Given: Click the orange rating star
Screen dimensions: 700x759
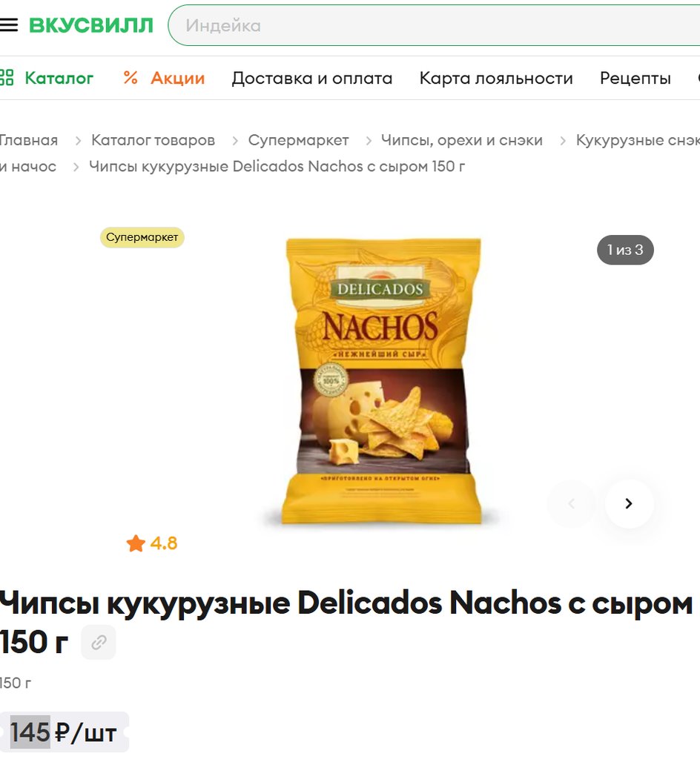Looking at the screenshot, I should click(136, 543).
